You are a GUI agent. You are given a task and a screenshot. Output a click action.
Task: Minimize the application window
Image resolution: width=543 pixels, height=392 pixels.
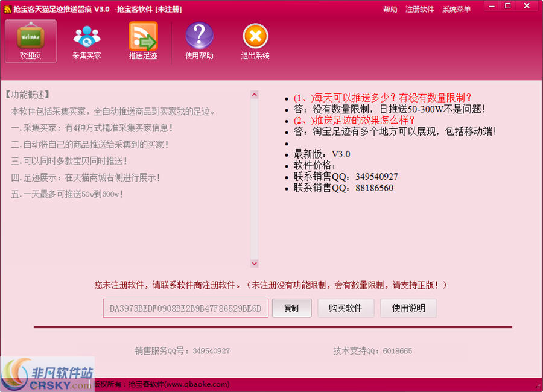coord(491,6)
